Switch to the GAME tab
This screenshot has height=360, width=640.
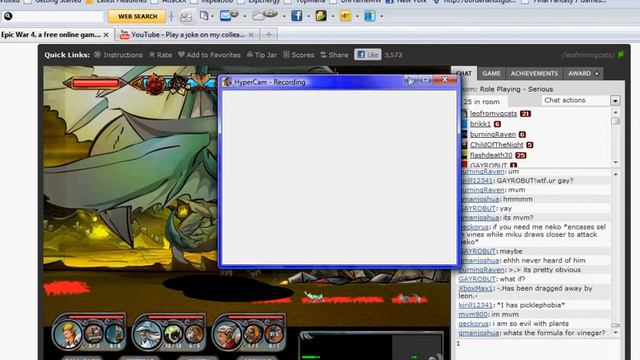491,73
